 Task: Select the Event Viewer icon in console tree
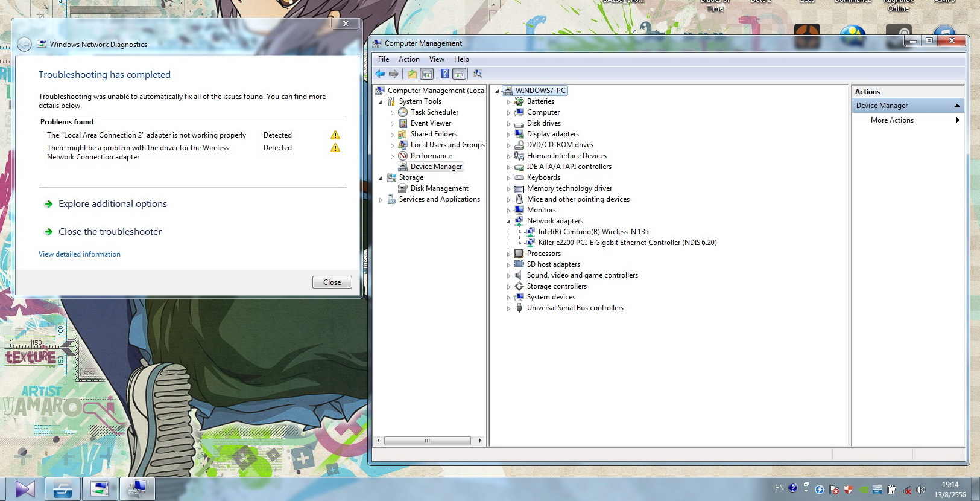(403, 123)
